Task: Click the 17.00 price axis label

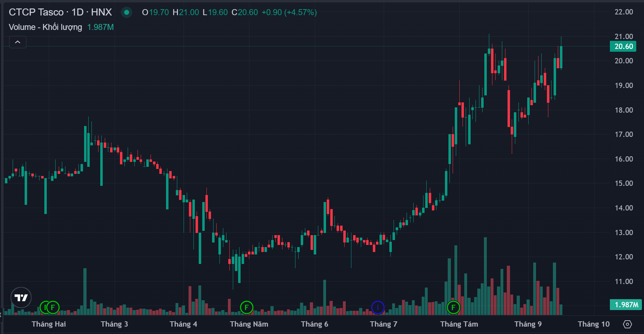Action: click(624, 134)
